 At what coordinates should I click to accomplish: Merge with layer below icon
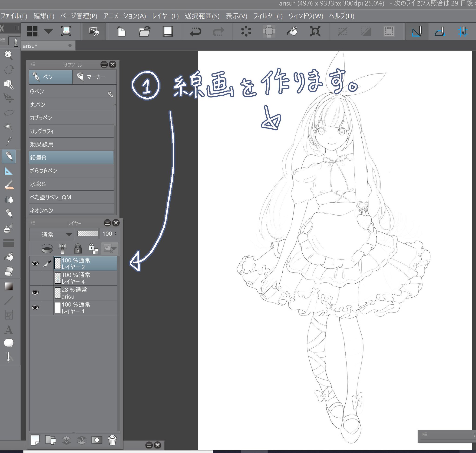pyautogui.click(x=82, y=440)
